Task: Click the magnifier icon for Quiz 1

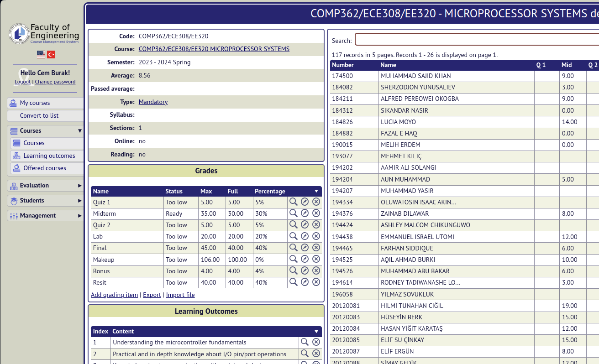Action: pos(293,202)
